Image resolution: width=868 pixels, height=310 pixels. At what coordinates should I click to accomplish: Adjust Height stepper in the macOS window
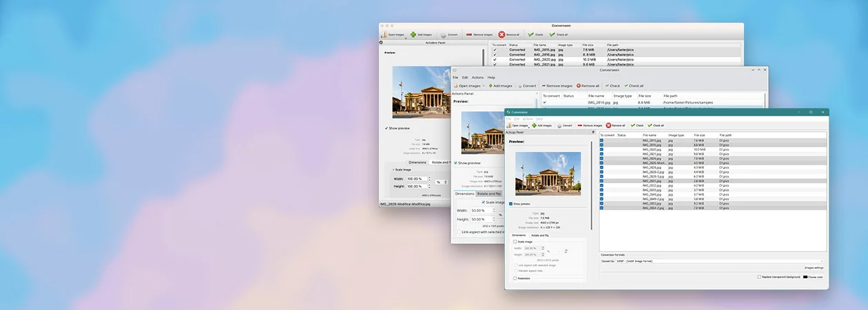[x=429, y=186]
